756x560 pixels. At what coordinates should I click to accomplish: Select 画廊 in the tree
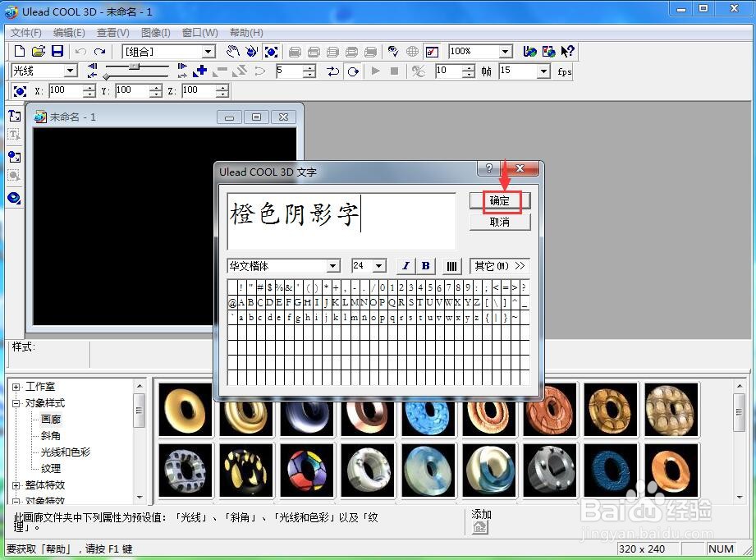click(x=51, y=420)
